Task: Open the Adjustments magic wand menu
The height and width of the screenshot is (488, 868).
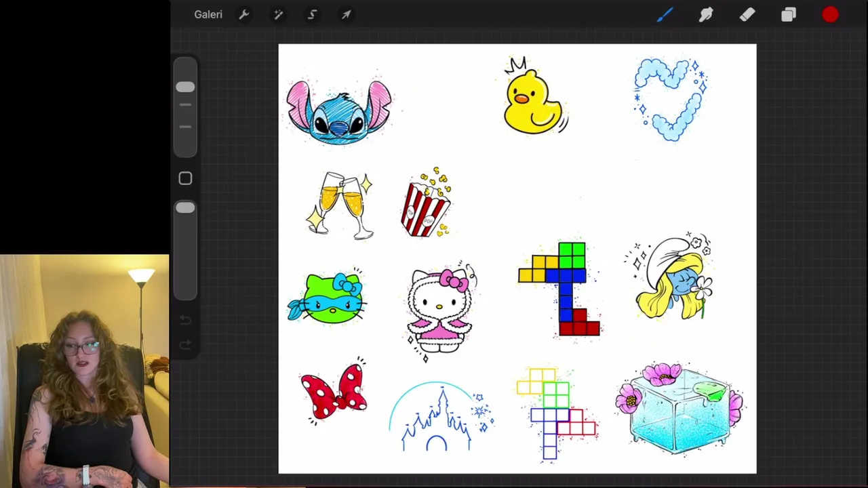Action: (x=278, y=14)
